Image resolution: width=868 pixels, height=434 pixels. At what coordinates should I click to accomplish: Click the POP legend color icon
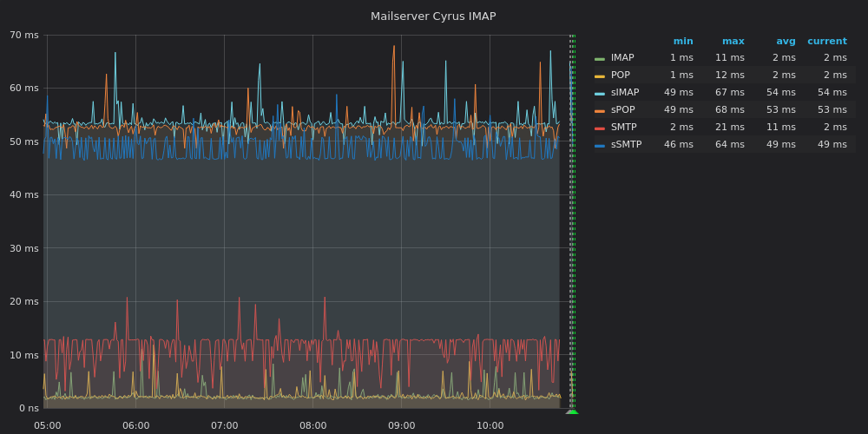pos(600,76)
